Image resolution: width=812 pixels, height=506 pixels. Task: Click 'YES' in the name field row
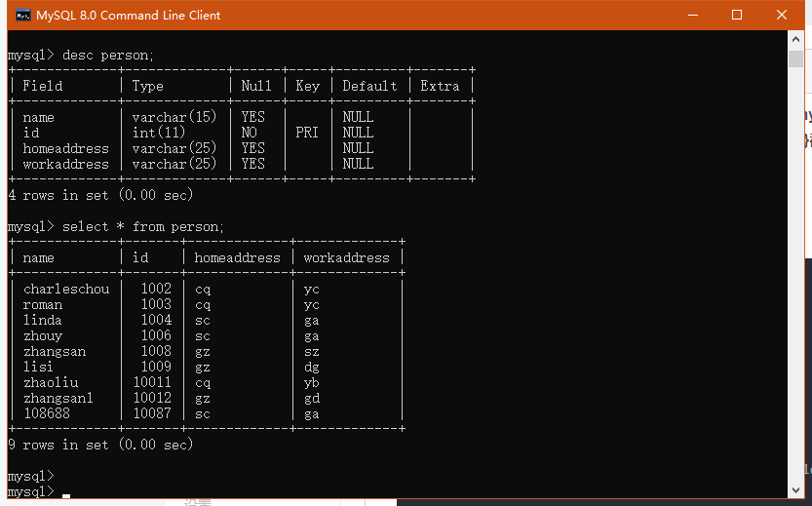[252, 117]
